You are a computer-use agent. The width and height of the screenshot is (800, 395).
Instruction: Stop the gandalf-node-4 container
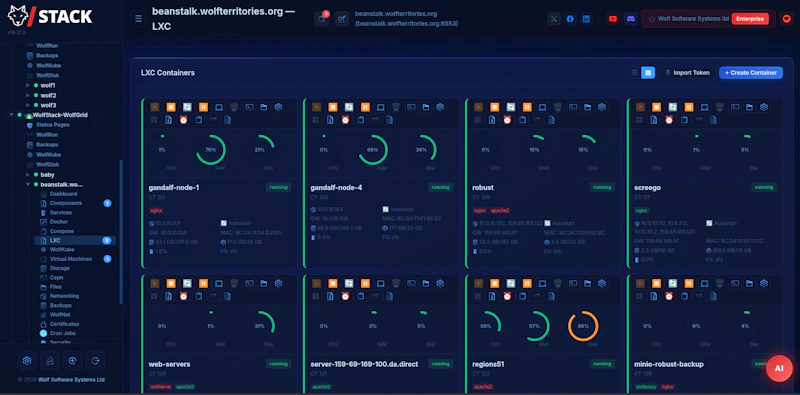(333, 107)
